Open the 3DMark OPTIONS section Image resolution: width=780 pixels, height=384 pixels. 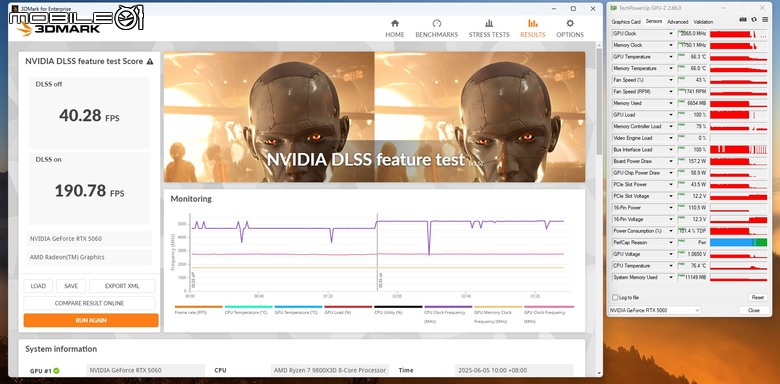pos(570,29)
